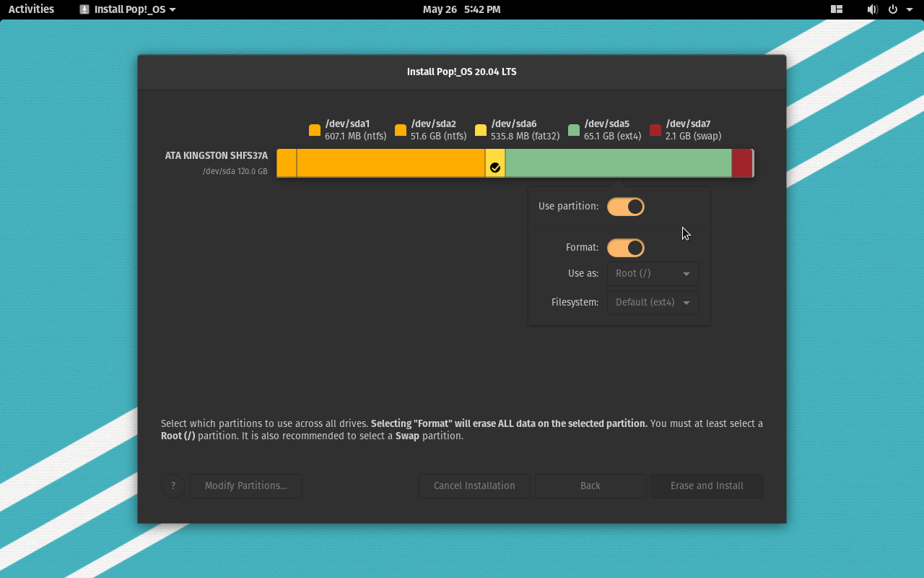924x578 pixels.
Task: Click the /dev/sda6 yellow legend swatch
Action: tap(481, 130)
